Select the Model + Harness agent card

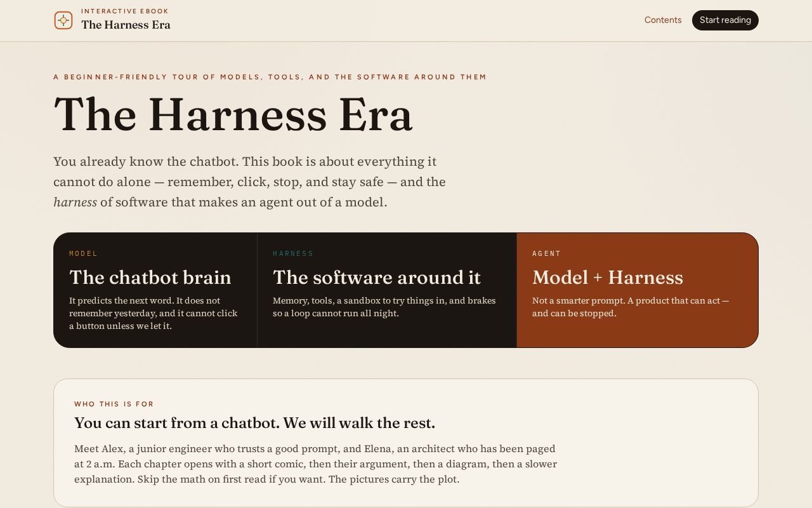(x=638, y=290)
